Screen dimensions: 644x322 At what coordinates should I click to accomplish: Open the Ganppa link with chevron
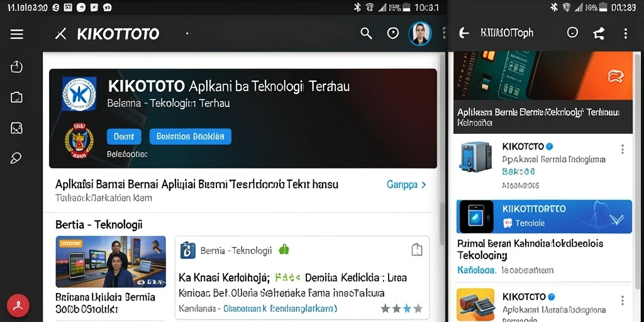point(407,185)
